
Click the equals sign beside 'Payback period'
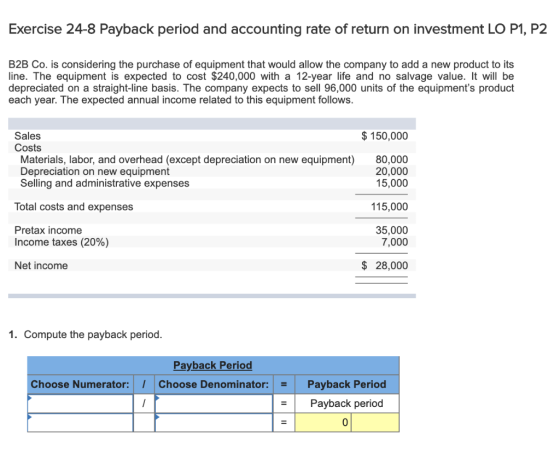point(284,403)
